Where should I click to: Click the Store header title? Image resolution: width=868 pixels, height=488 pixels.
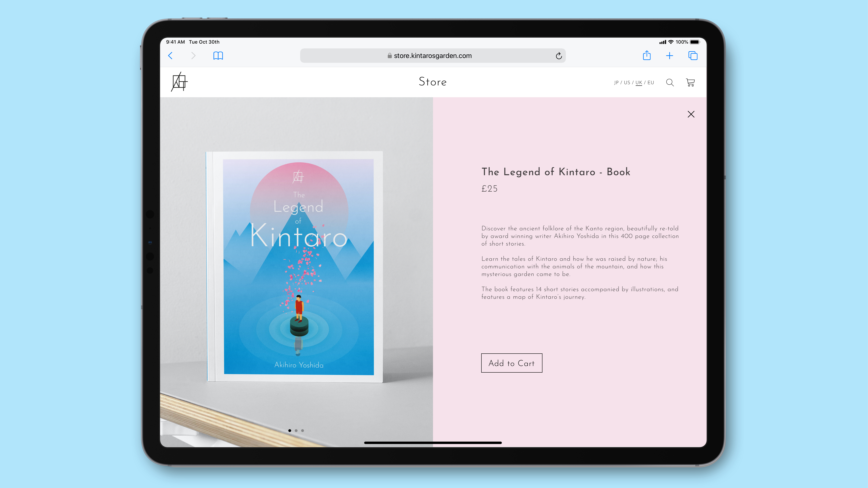[433, 82]
